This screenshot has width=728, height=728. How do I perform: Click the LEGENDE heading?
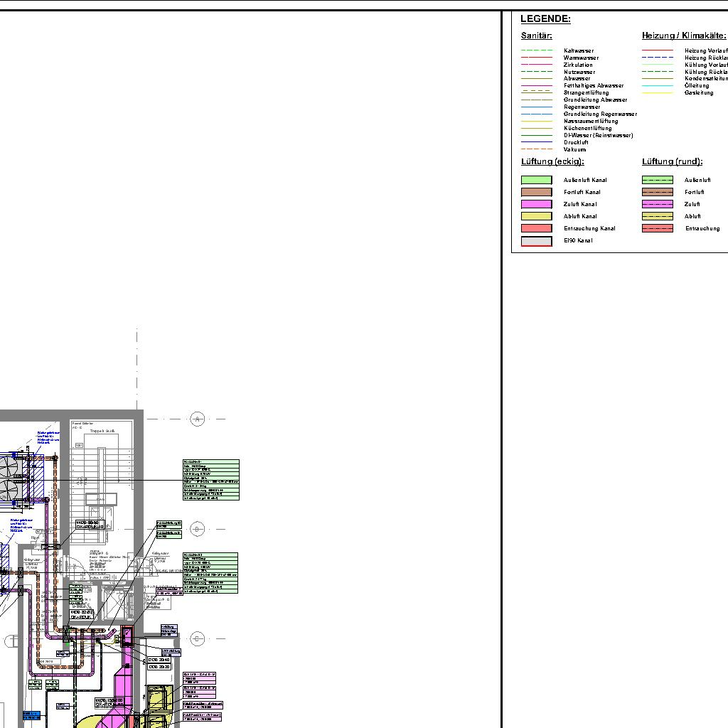tap(545, 19)
